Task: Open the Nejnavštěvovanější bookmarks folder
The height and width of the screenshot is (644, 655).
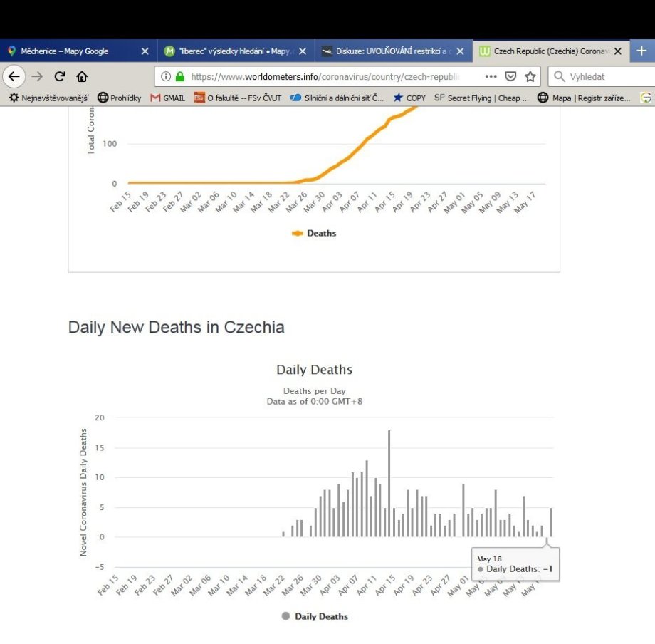Action: (x=48, y=98)
